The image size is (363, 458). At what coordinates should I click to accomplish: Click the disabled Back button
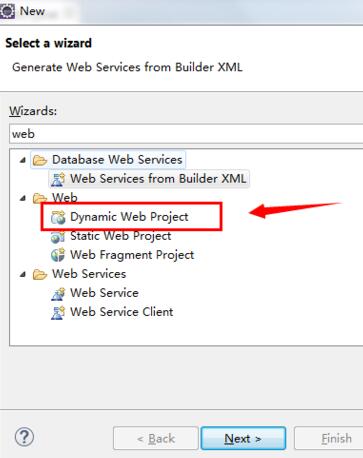[x=156, y=438]
